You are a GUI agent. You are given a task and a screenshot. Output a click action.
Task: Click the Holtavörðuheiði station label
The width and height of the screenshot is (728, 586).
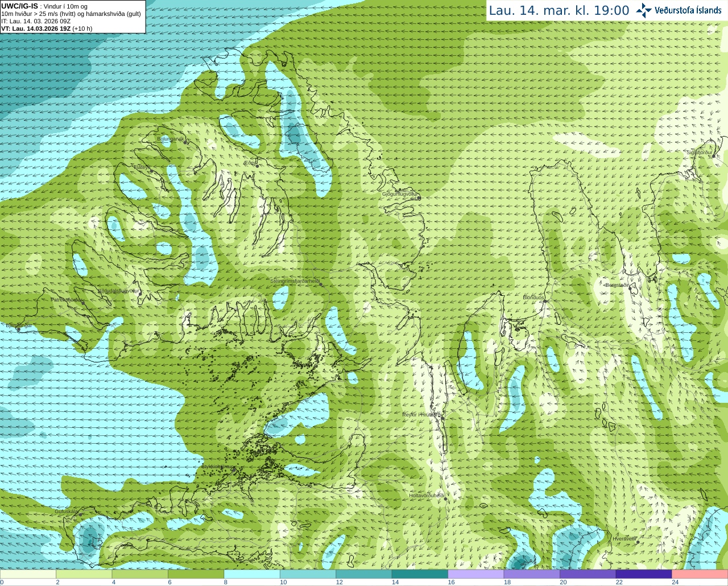(427, 496)
